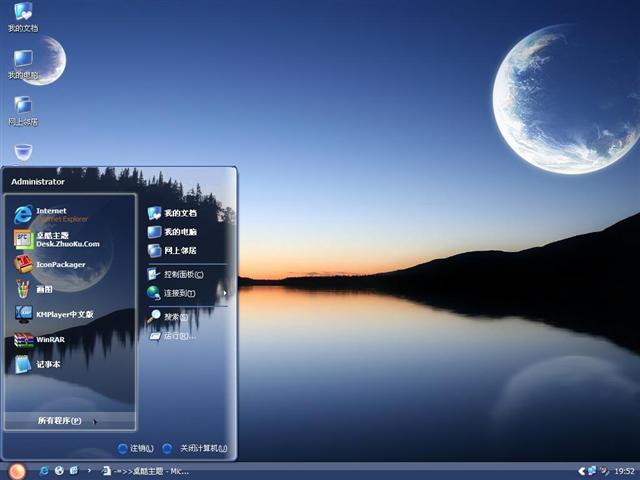Select the 网上邻居 desktop icon
The image size is (640, 480).
[23, 109]
